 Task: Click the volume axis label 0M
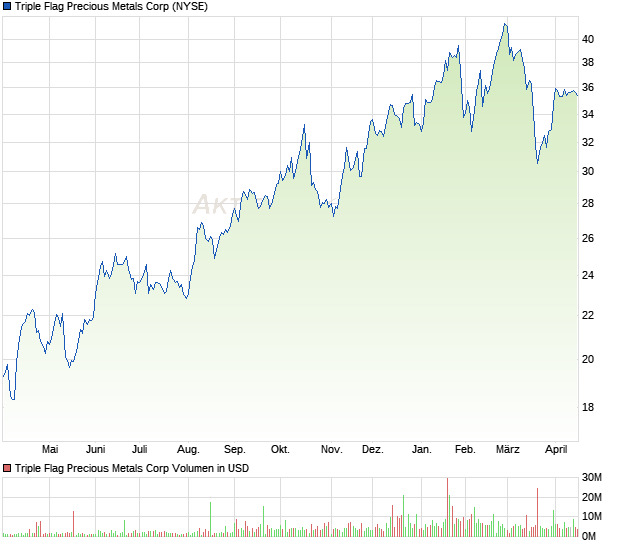point(588,536)
